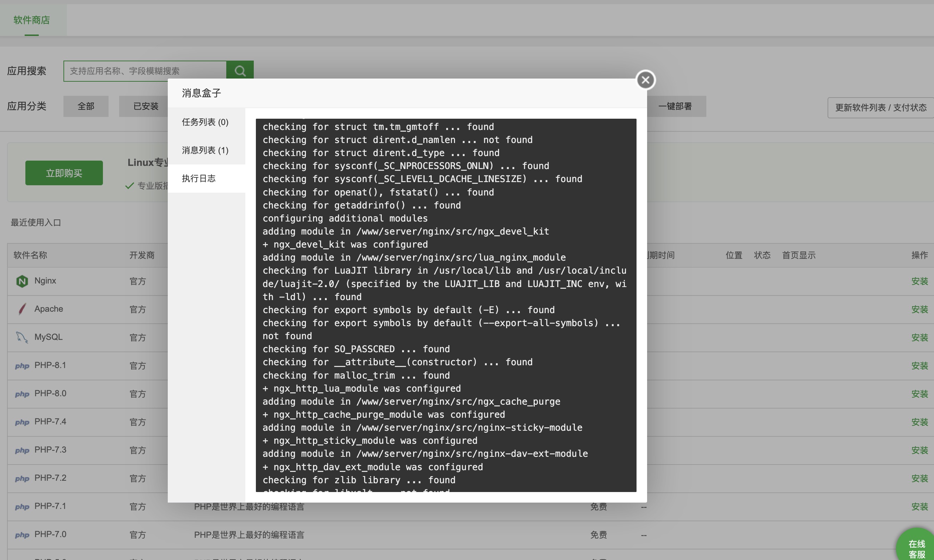
Task: Click the PHP-7.0 php icon
Action: pyautogui.click(x=22, y=535)
